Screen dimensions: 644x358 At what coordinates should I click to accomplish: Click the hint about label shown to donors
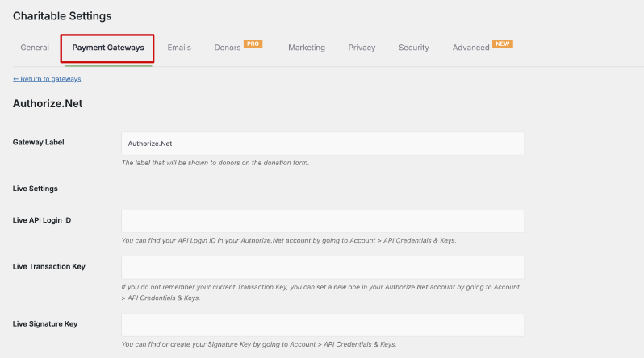pyautogui.click(x=215, y=163)
